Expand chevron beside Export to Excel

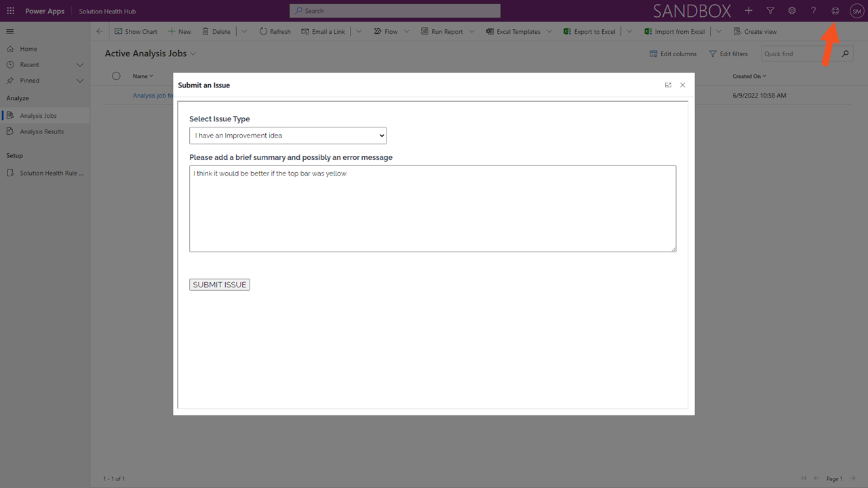[x=630, y=31]
